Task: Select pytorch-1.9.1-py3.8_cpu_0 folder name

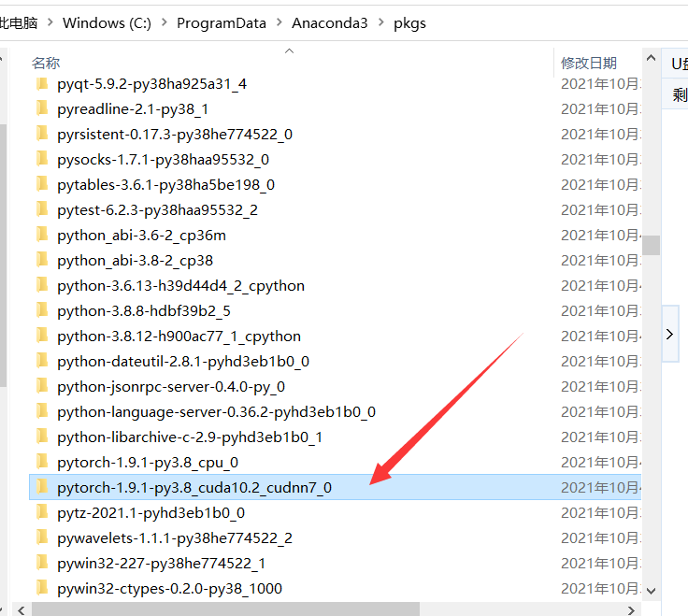Action: 148,463
